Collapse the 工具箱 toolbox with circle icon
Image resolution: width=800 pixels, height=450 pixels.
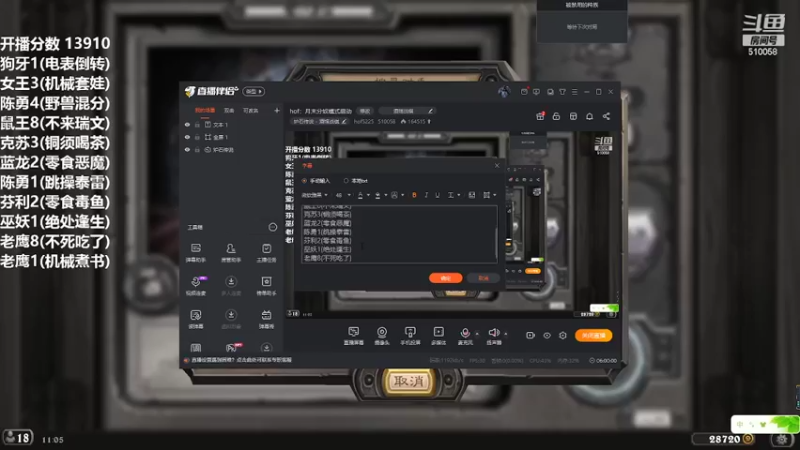pos(272,227)
